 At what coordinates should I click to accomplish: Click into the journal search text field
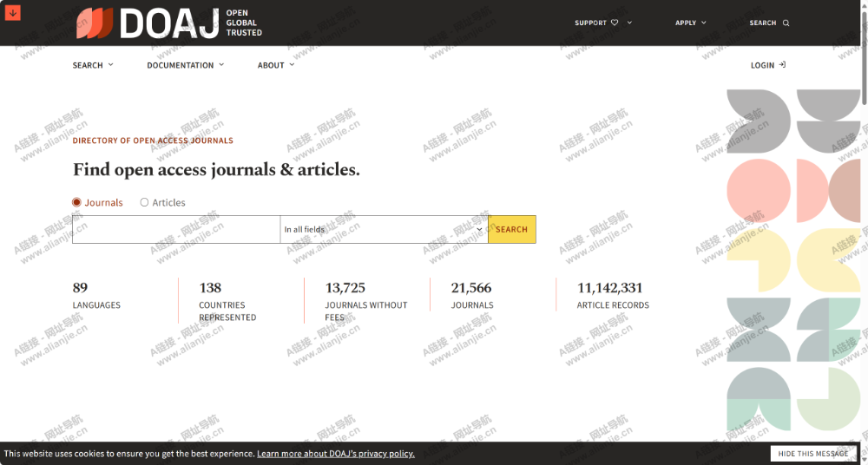176,229
